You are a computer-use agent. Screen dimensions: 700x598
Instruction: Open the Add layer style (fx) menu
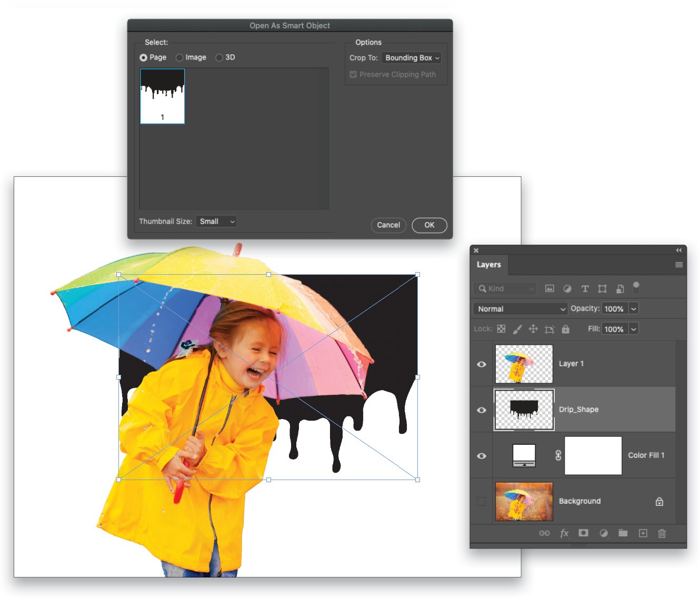(x=565, y=533)
